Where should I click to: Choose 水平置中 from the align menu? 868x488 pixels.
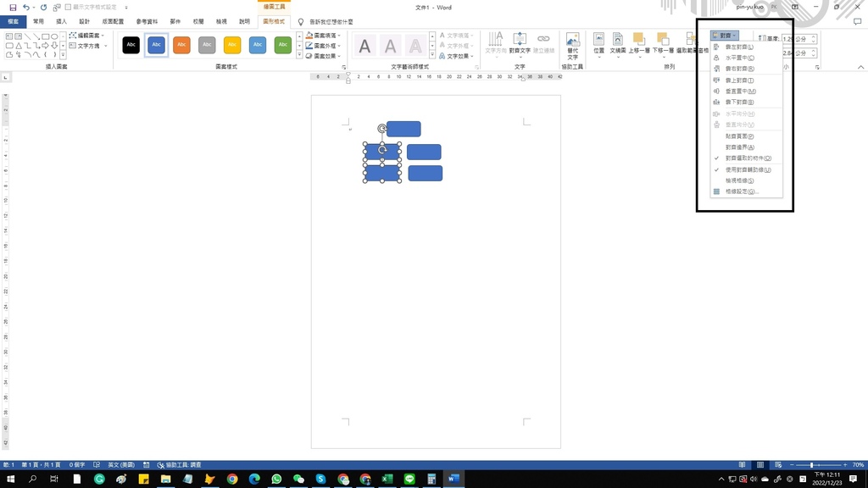747,58
